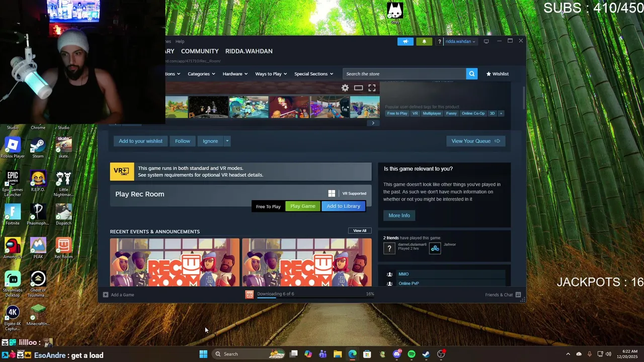Click View Your Queue button
644x362 pixels.
pyautogui.click(x=475, y=141)
